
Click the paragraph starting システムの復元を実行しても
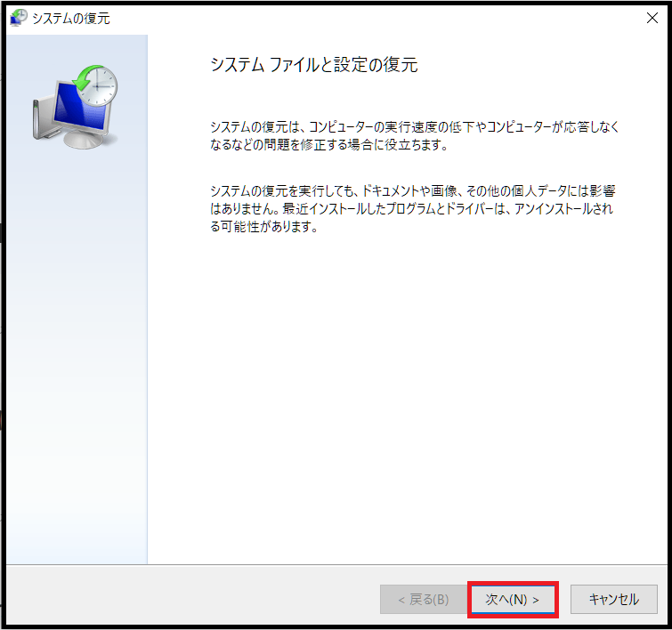tap(413, 192)
